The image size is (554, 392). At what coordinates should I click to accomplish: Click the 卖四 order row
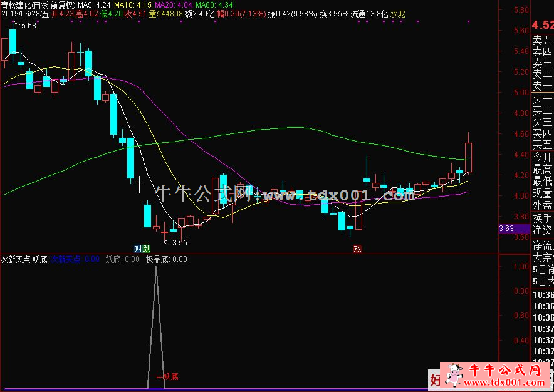(x=543, y=51)
